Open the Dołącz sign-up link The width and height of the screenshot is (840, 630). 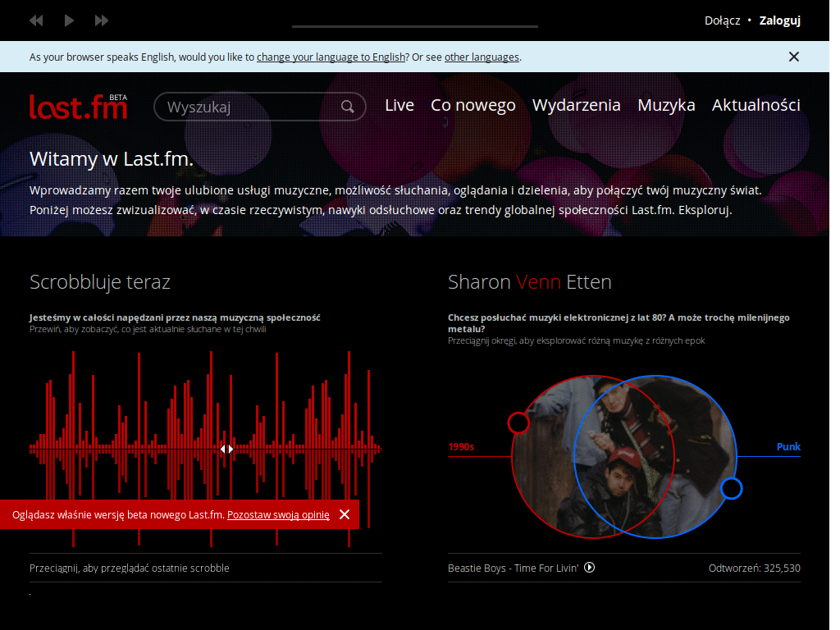point(722,21)
